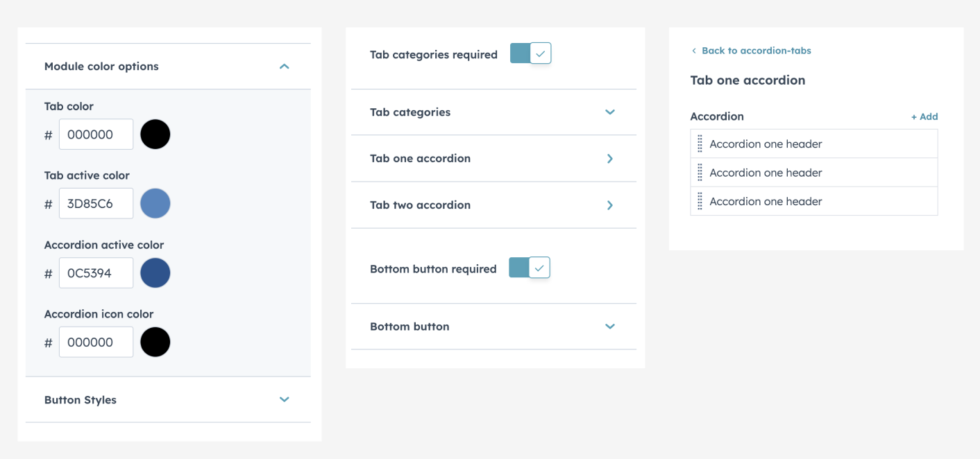The width and height of the screenshot is (980, 459).
Task: Click the Tab color hex input field
Action: 96,135
